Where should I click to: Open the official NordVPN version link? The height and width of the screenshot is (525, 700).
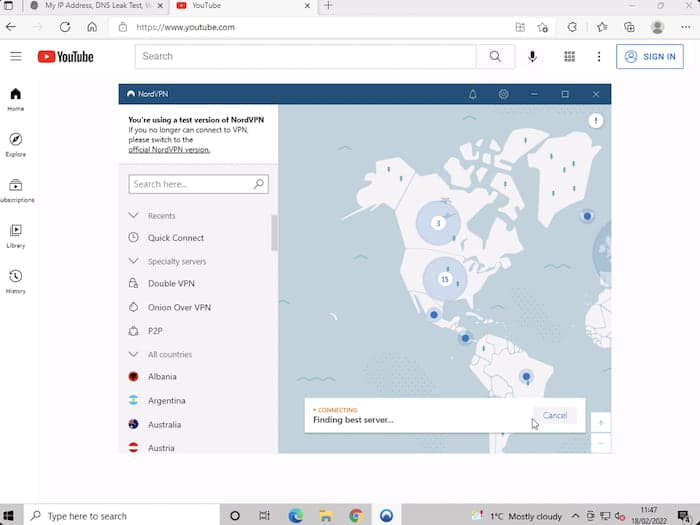coord(169,150)
